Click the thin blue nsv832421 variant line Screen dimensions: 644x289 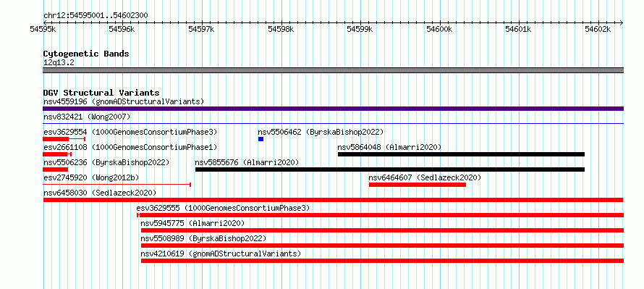pyautogui.click(x=333, y=123)
